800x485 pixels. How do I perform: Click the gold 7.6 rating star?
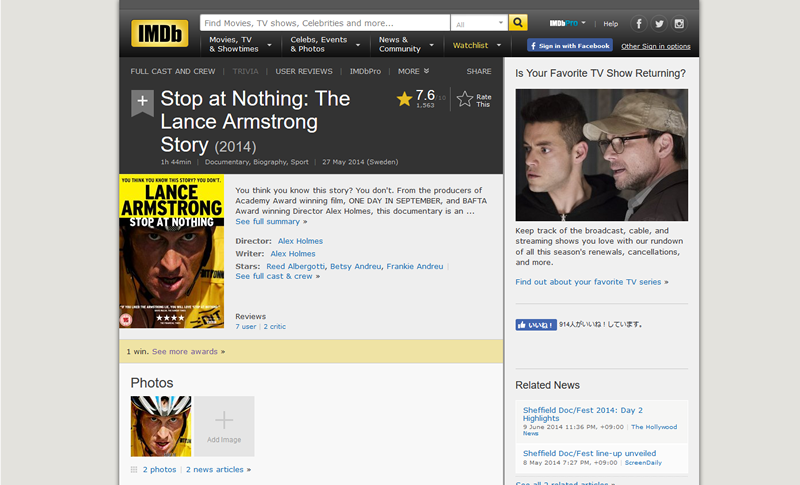pyautogui.click(x=404, y=99)
